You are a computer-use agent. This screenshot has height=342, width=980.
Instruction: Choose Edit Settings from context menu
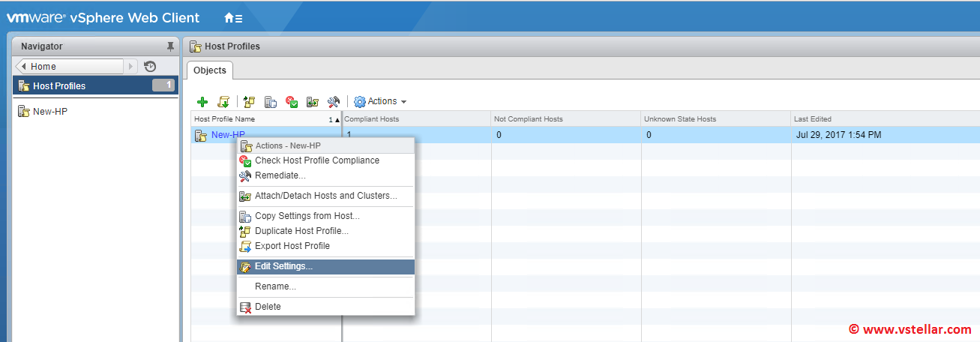coord(283,266)
